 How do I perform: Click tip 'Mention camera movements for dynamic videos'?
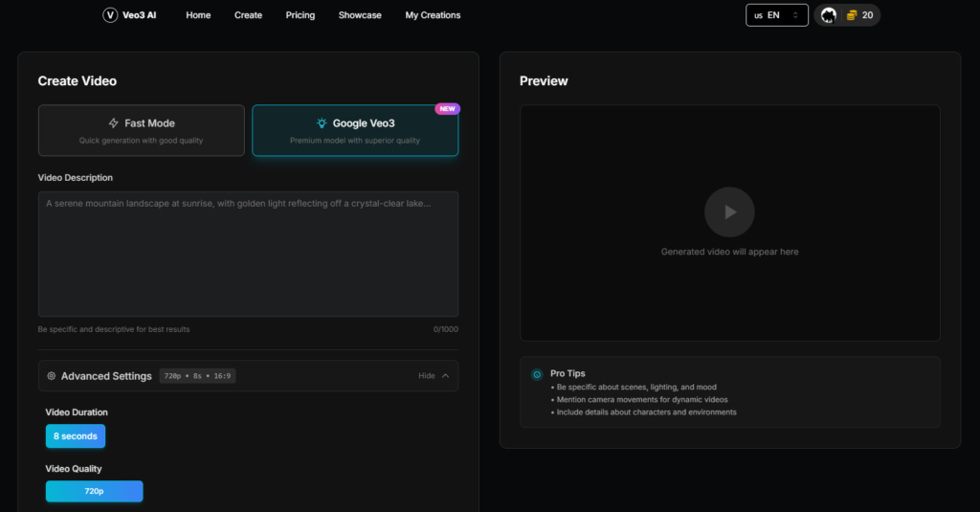[642, 399]
